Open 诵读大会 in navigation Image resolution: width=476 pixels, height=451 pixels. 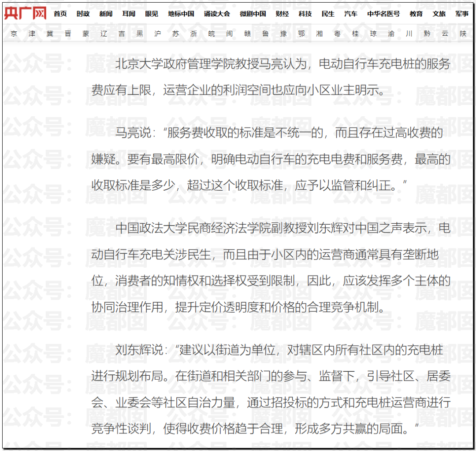click(x=217, y=14)
